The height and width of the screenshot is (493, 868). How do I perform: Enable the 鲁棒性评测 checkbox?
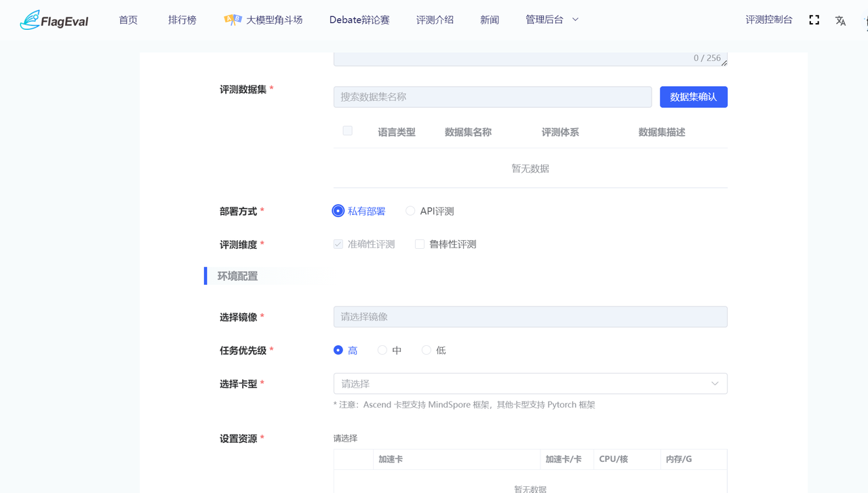[x=420, y=244]
